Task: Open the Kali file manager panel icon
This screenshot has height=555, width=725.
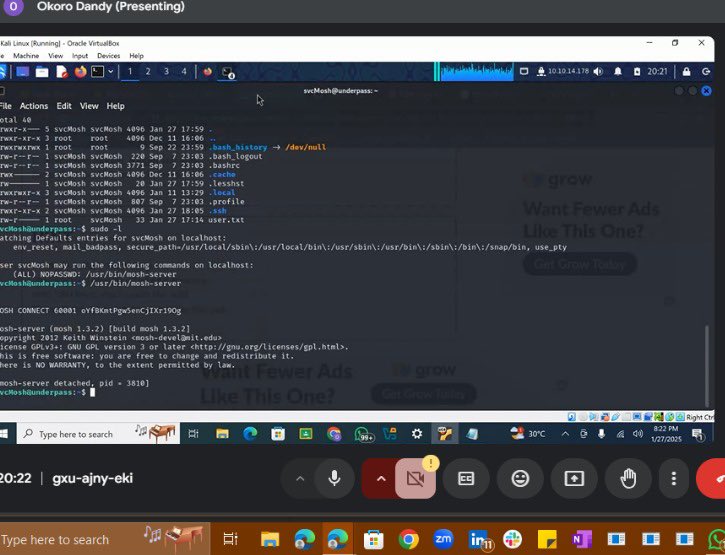Action: [x=42, y=72]
